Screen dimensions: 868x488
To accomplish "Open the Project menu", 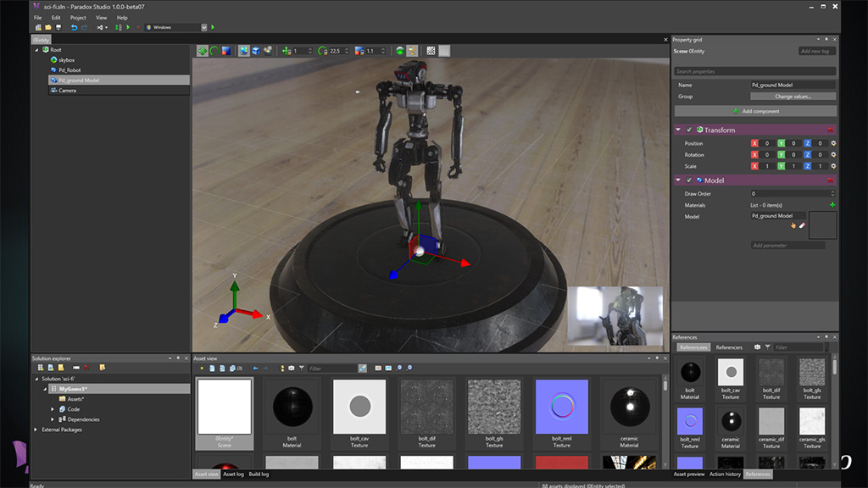I will (78, 17).
